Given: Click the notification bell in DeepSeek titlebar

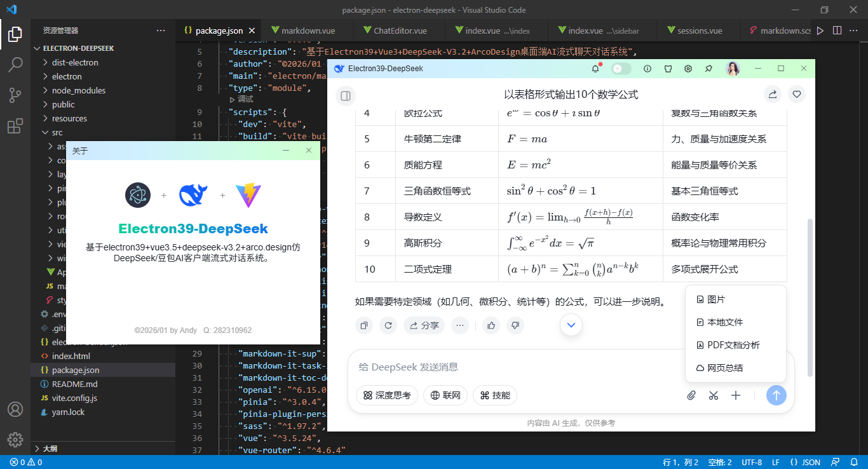Looking at the screenshot, I should (595, 68).
